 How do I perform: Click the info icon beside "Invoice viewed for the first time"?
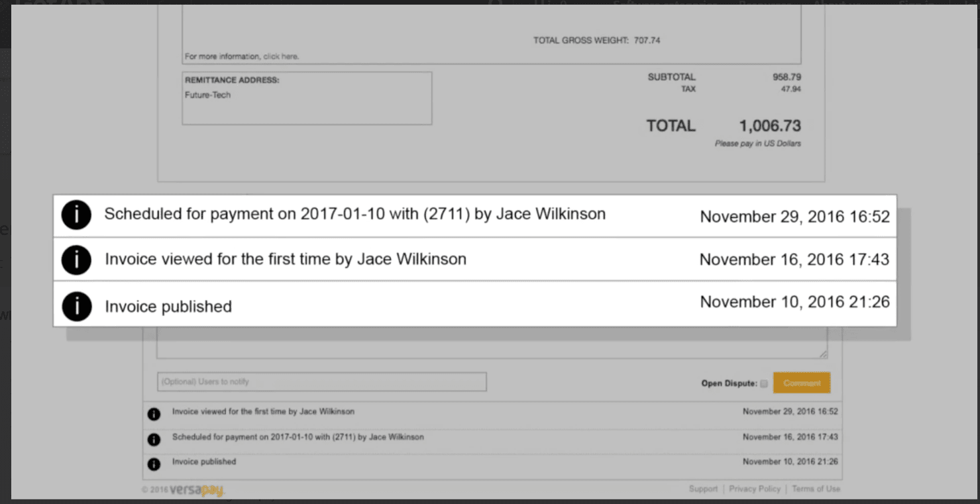(76, 260)
